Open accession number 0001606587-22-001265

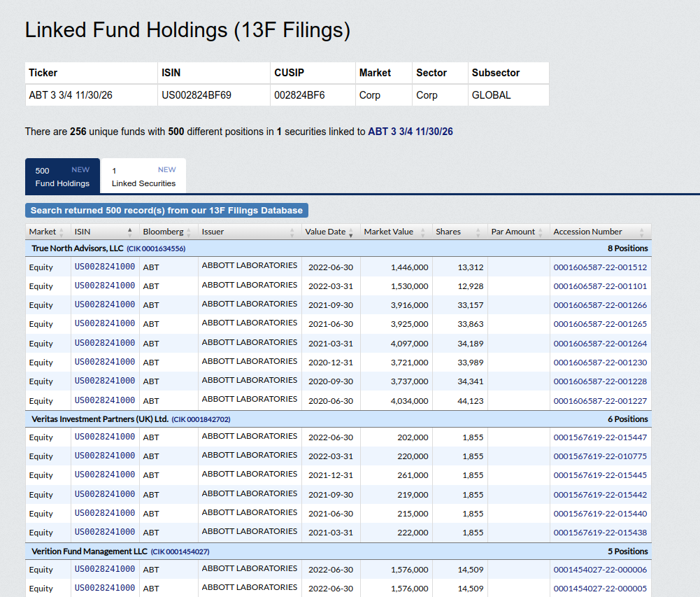pyautogui.click(x=600, y=324)
